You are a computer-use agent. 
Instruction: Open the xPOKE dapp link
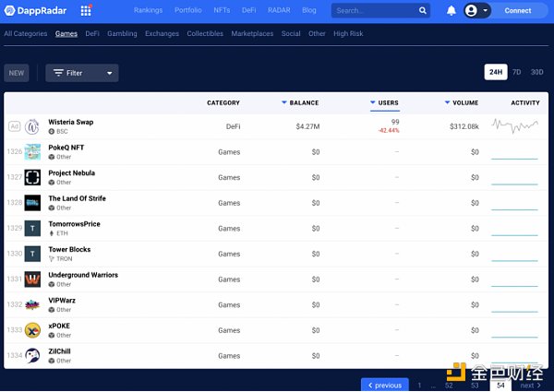coord(59,326)
